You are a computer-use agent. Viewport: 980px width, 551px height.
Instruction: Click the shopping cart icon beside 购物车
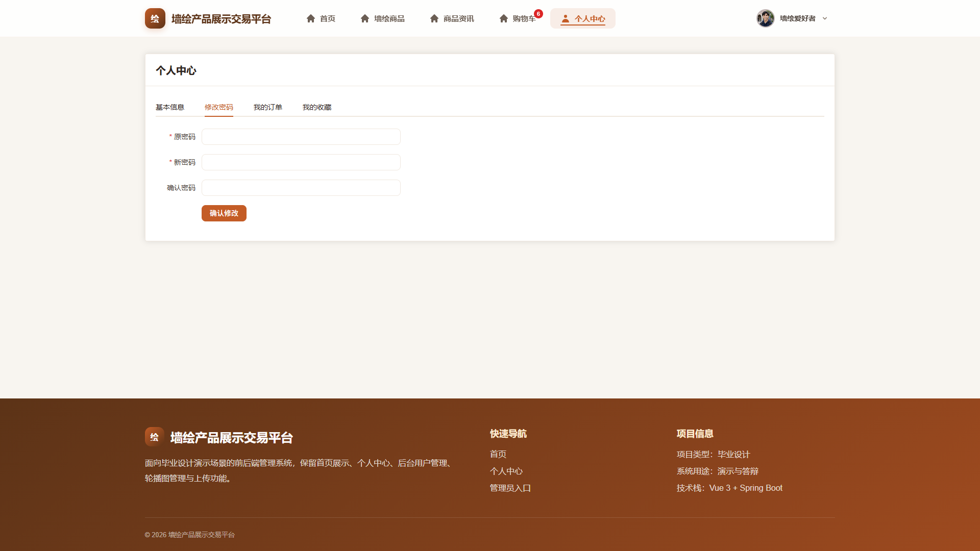point(504,18)
